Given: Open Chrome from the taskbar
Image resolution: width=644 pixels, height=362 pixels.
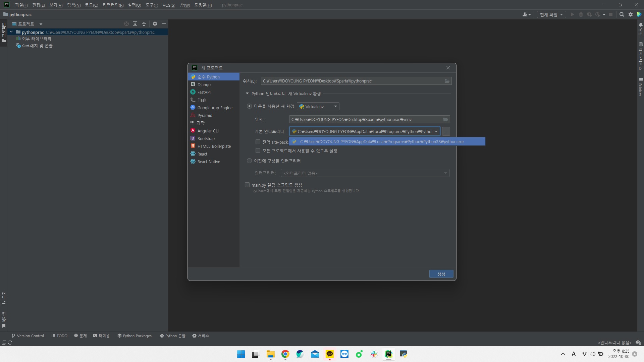Looking at the screenshot, I should pos(285,354).
